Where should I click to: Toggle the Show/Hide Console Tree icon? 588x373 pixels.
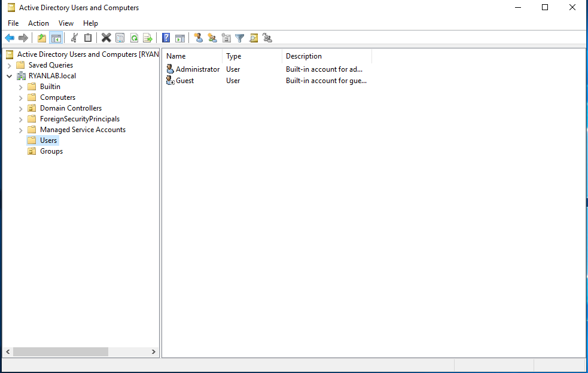pyautogui.click(x=56, y=38)
